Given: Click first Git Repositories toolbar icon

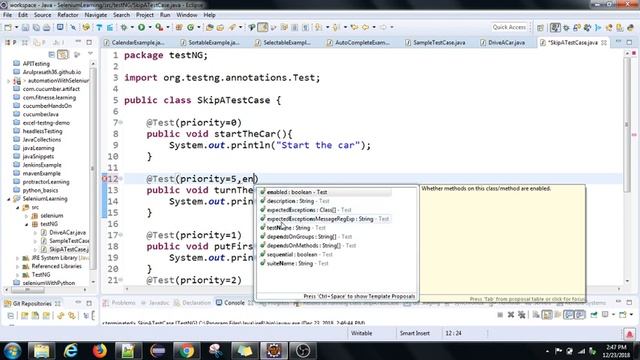Looking at the screenshot, I should (x=11, y=316).
